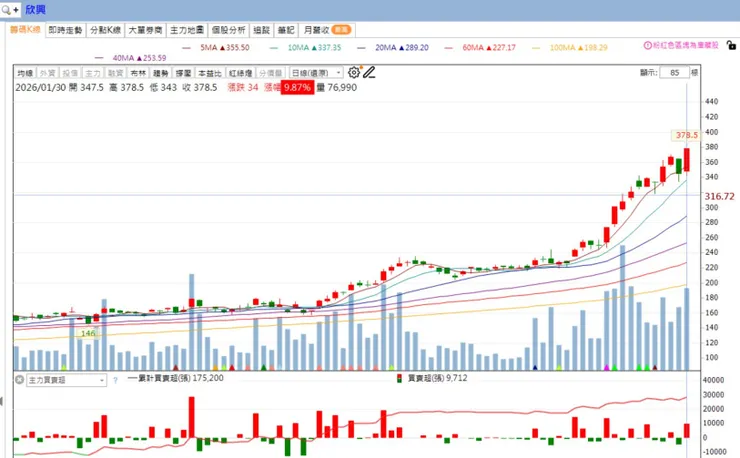Open the chart settings gear icon
Screen dimensions: 740x458
coord(353,72)
